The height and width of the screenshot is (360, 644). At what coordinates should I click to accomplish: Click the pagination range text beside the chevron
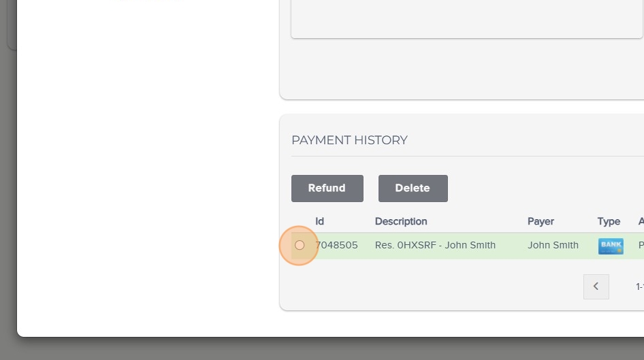[x=639, y=287]
